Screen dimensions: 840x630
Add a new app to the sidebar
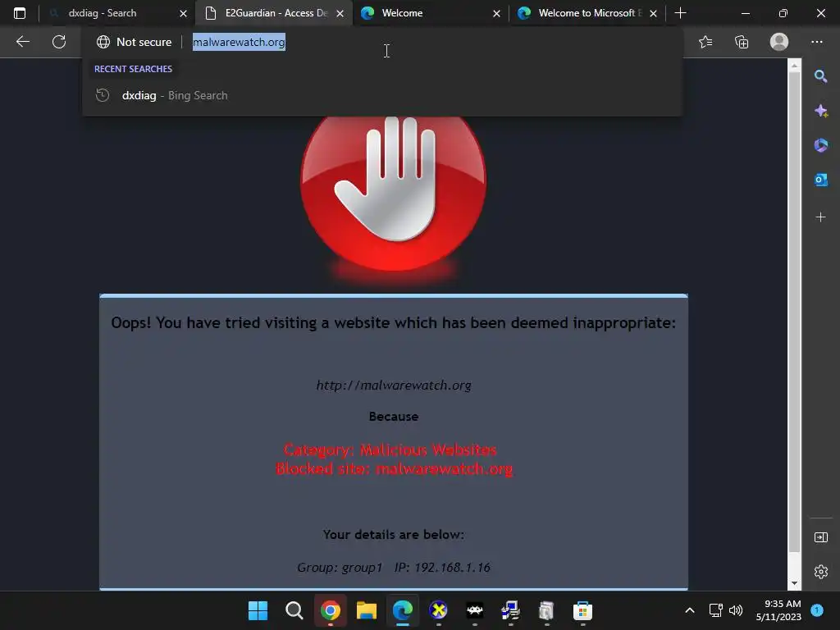coord(820,217)
